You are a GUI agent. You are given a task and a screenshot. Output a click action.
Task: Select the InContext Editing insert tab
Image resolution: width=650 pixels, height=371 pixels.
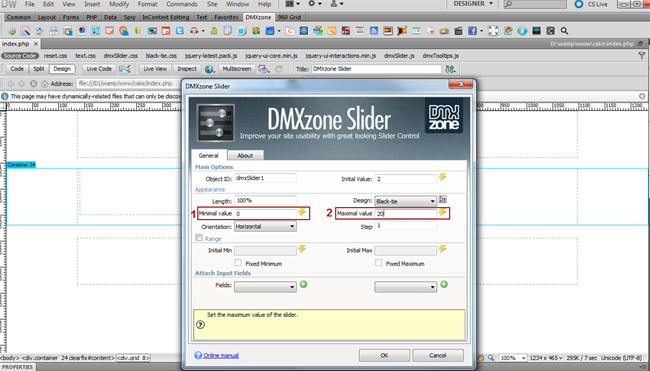pos(165,17)
